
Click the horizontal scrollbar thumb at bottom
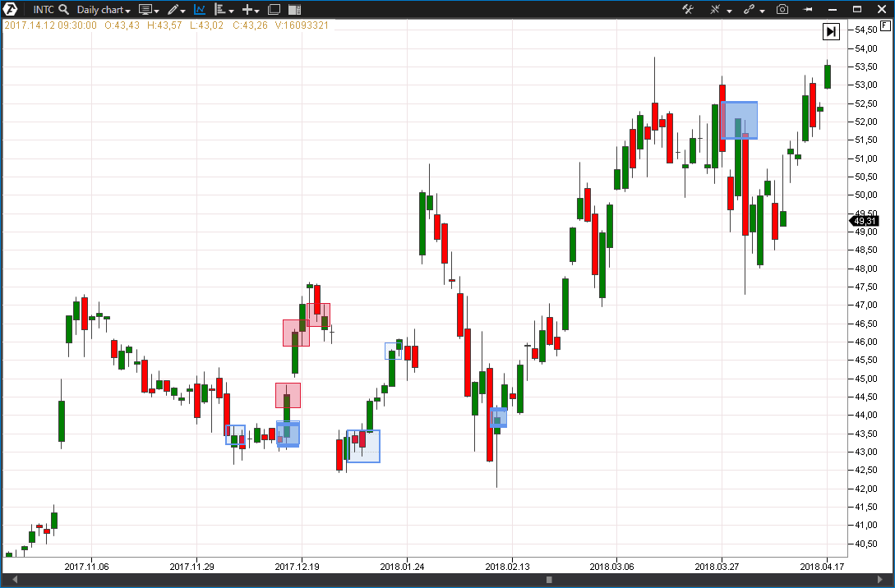coord(549,580)
